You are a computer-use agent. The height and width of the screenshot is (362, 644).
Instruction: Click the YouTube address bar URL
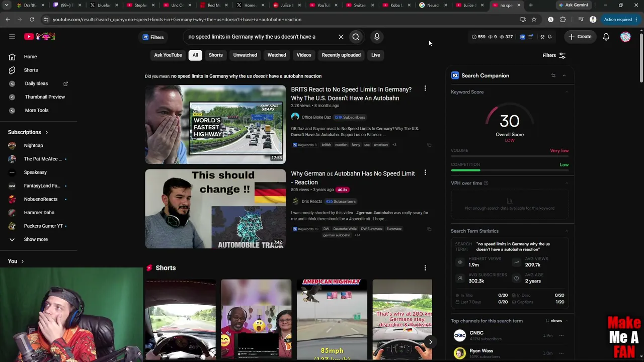click(x=177, y=19)
